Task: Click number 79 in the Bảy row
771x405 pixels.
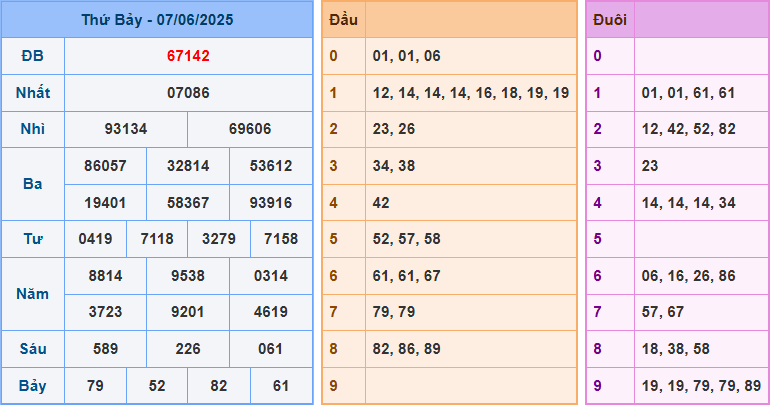Action: coord(95,385)
